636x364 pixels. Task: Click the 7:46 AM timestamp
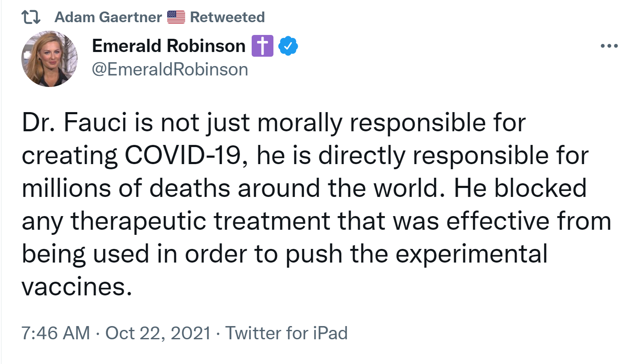tap(55, 333)
